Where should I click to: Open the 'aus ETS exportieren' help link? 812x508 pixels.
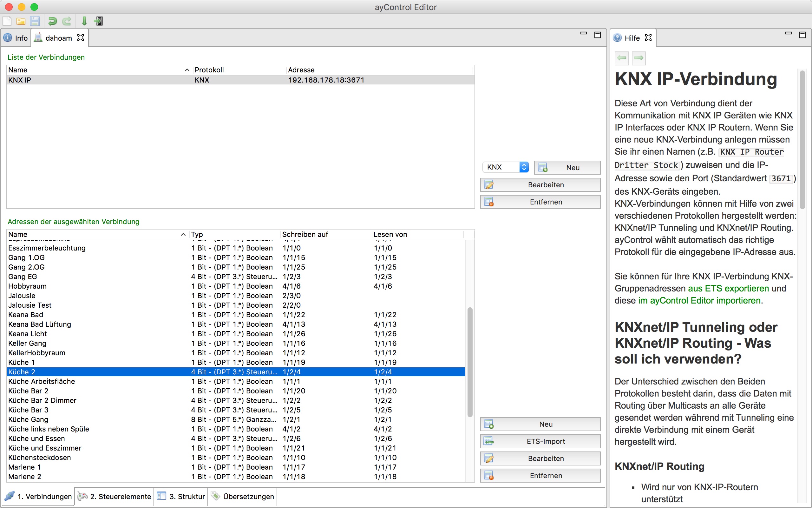click(728, 288)
